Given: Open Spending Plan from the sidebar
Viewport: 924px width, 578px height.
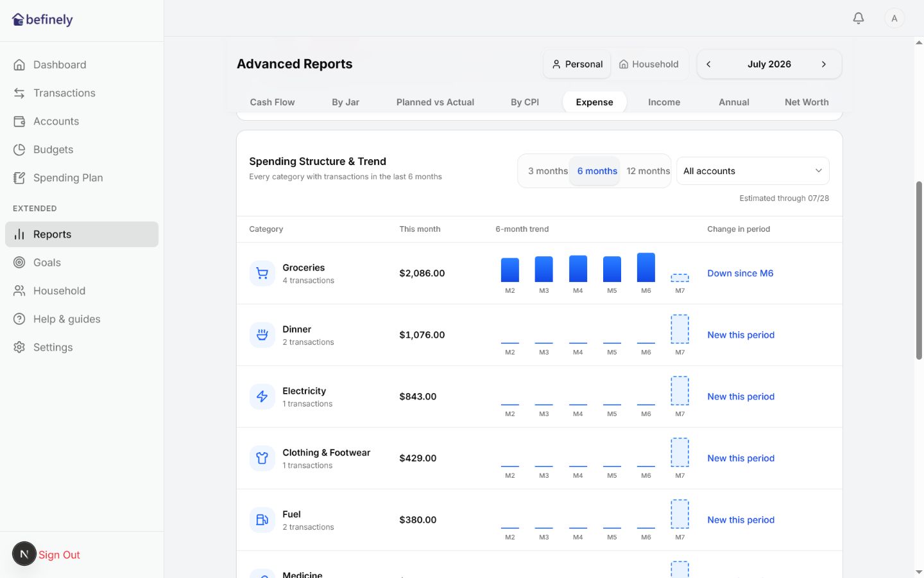Looking at the screenshot, I should click(81, 178).
